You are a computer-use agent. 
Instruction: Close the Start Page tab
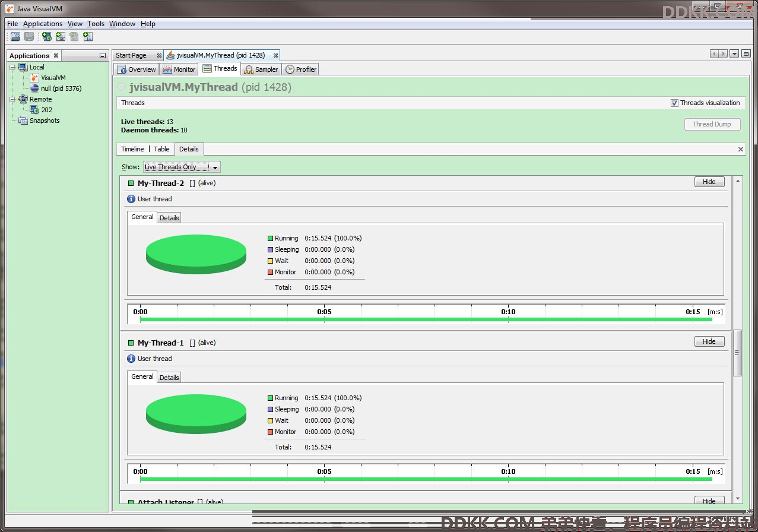[159, 56]
